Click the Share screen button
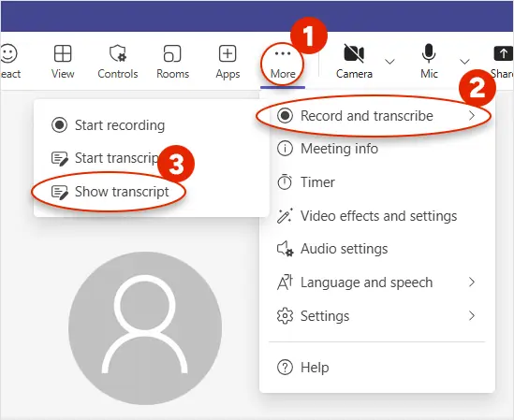The image size is (514, 420). (x=503, y=62)
